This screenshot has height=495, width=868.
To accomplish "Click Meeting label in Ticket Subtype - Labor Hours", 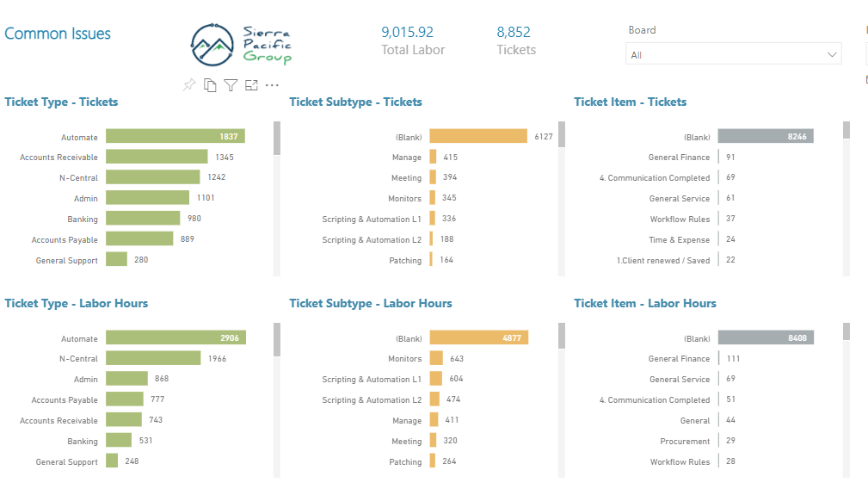I will click(x=406, y=442).
